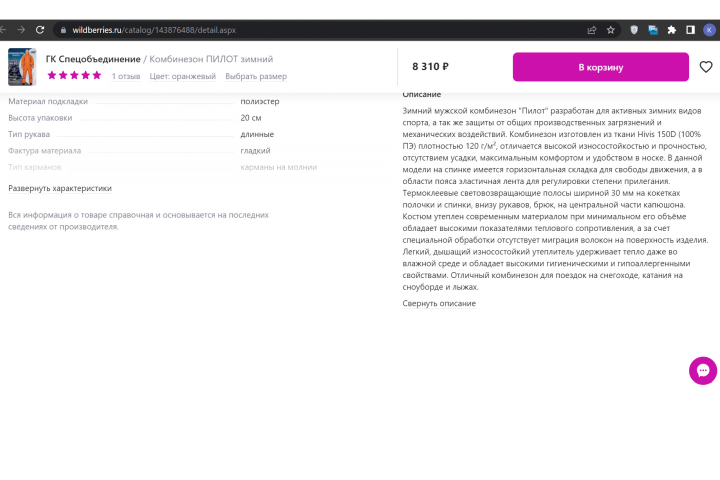
Task: Open the 'Выбрать размер' size selector
Action: click(x=256, y=76)
